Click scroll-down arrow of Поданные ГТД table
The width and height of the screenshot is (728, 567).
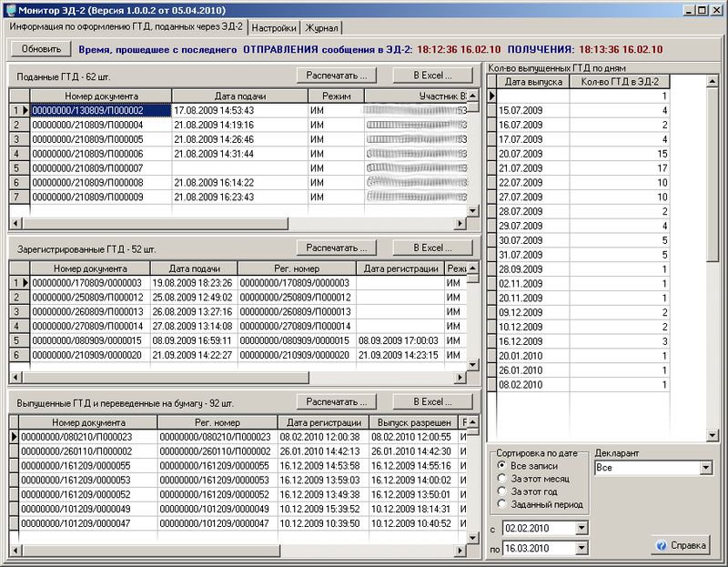tap(472, 210)
